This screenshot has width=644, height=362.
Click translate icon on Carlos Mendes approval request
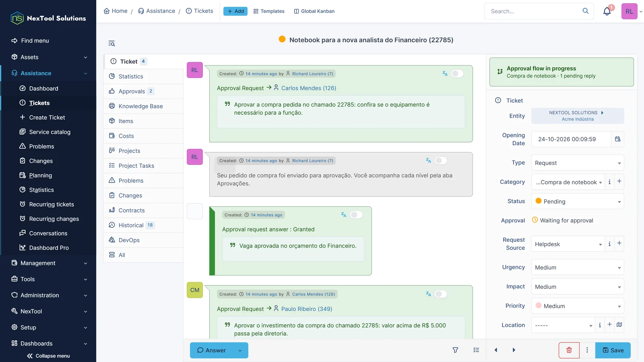pyautogui.click(x=445, y=74)
